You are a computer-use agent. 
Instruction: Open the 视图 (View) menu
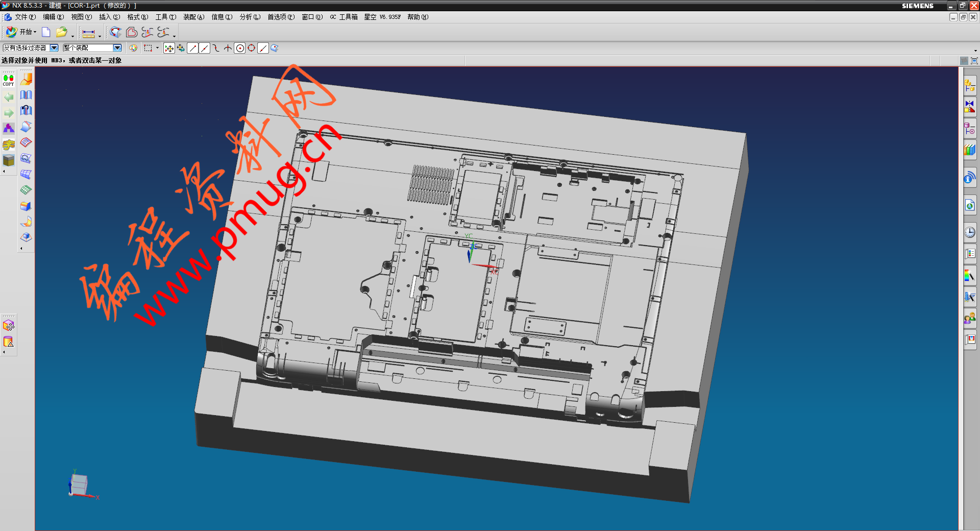pyautogui.click(x=81, y=17)
